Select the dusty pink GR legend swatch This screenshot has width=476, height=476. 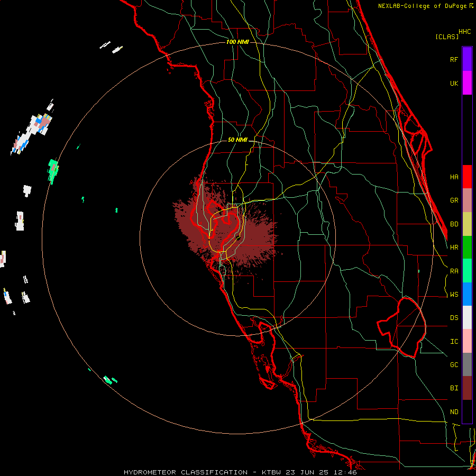pyautogui.click(x=467, y=200)
